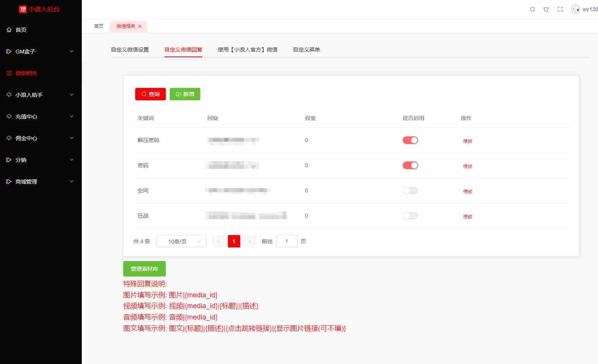Click the theme/clothes icon in top bar

[546, 9]
